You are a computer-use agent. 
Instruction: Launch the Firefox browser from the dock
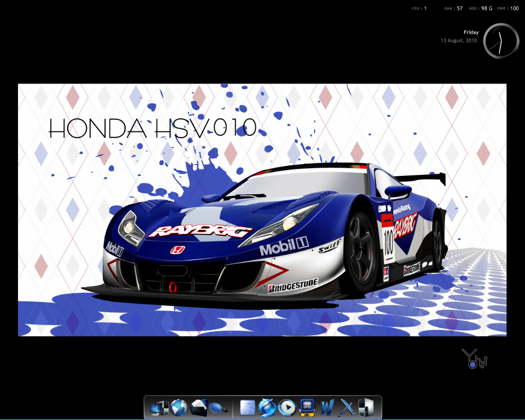(267, 408)
